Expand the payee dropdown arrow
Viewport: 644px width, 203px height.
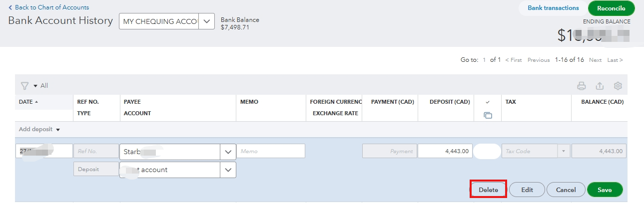[x=228, y=151]
